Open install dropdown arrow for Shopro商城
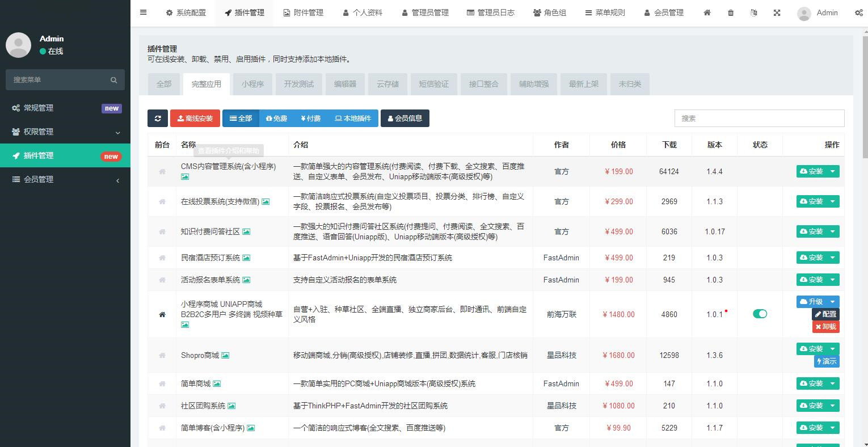This screenshot has height=447, width=868. coord(833,349)
